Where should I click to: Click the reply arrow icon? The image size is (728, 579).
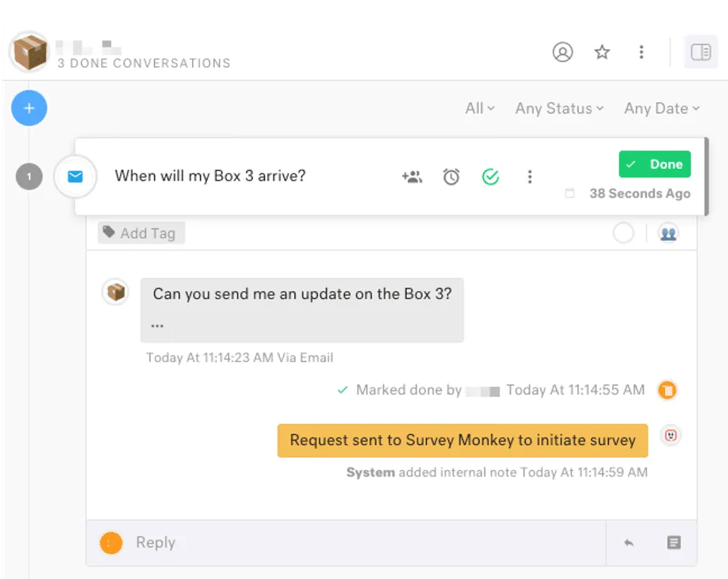point(628,542)
